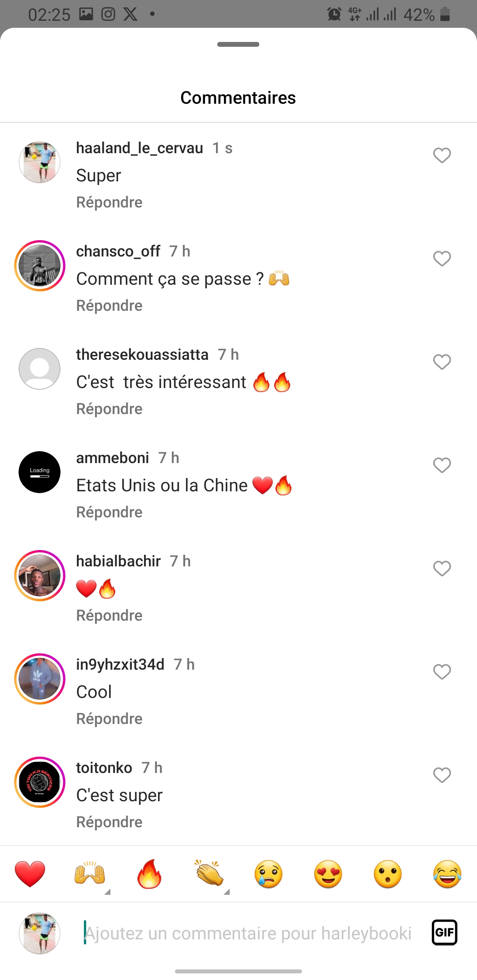
Task: Insert the tears of joy quick emoji
Action: click(x=447, y=874)
